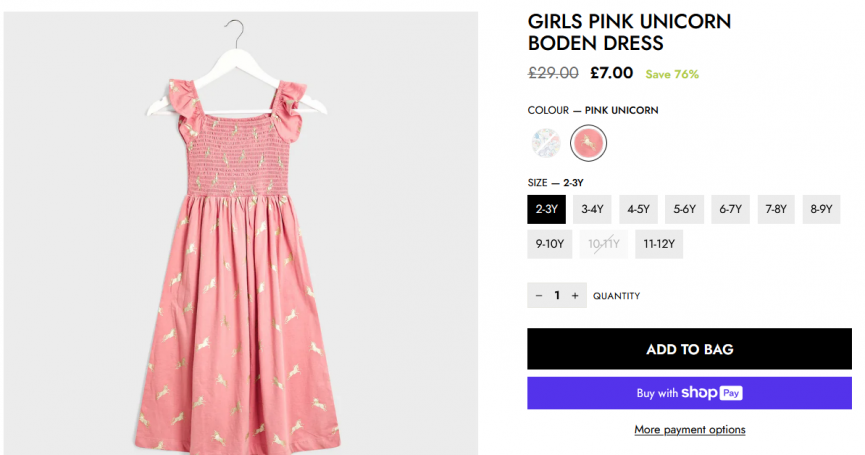Choose size 2-3Y
Image resolution: width=865 pixels, height=455 pixels.
[546, 209]
